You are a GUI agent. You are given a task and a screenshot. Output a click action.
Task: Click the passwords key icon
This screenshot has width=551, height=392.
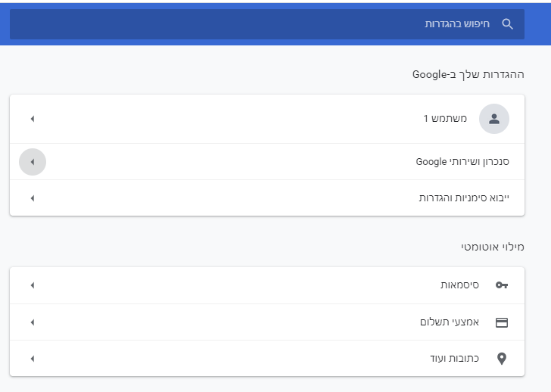tap(501, 285)
